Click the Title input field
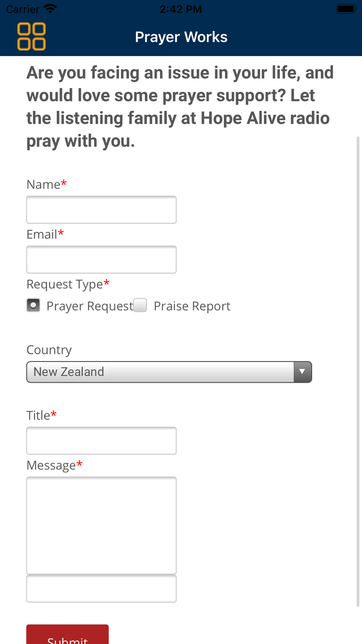This screenshot has height=644, width=362. [101, 441]
